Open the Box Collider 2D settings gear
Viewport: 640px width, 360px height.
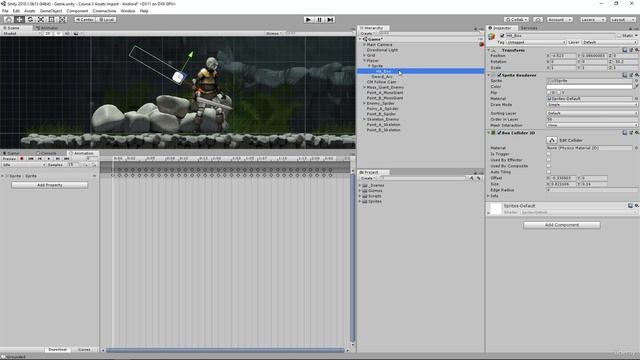click(x=637, y=133)
